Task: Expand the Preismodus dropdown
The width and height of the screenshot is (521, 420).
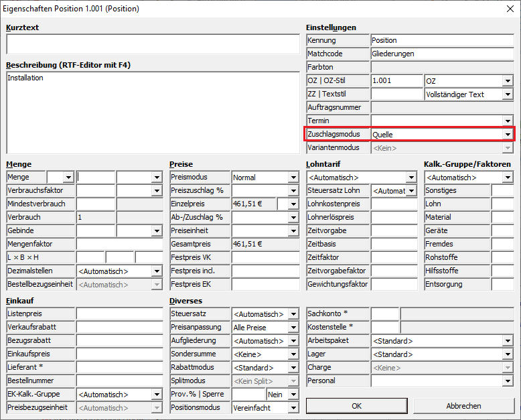Action: pos(293,178)
